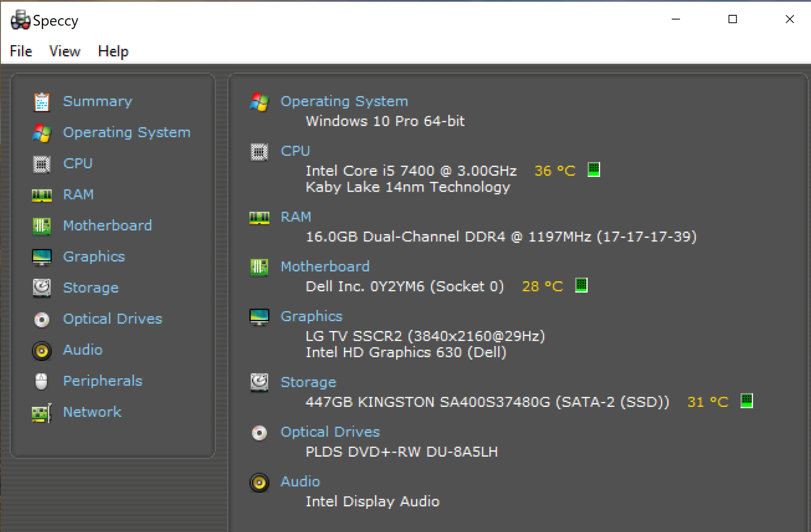Click the Graphics monitor icon in sidebar
Viewport: 811px width, 532px height.
click(42, 257)
